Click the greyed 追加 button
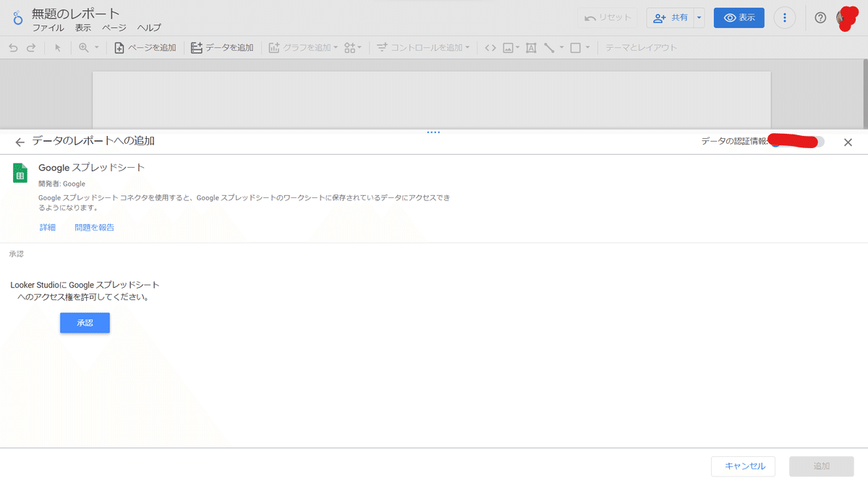868x488 pixels. pyautogui.click(x=822, y=466)
